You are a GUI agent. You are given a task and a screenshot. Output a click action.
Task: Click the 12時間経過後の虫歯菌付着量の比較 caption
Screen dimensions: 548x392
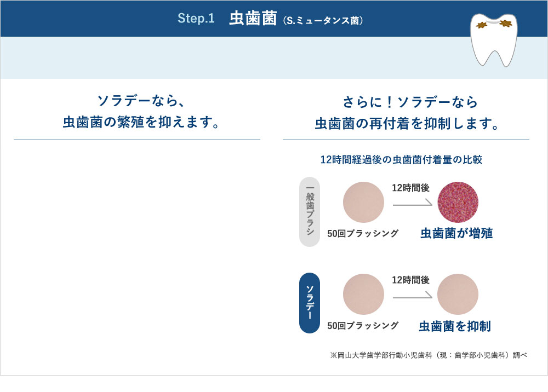[401, 159]
